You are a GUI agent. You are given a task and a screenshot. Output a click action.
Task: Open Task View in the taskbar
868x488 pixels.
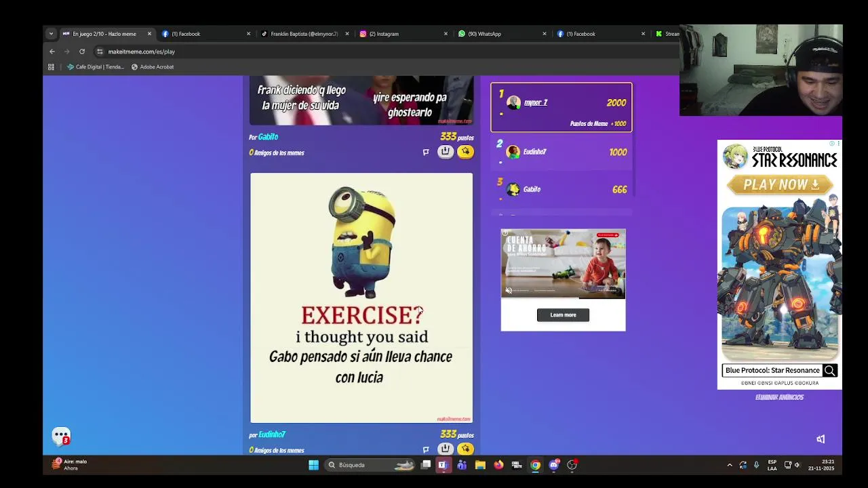click(x=426, y=465)
